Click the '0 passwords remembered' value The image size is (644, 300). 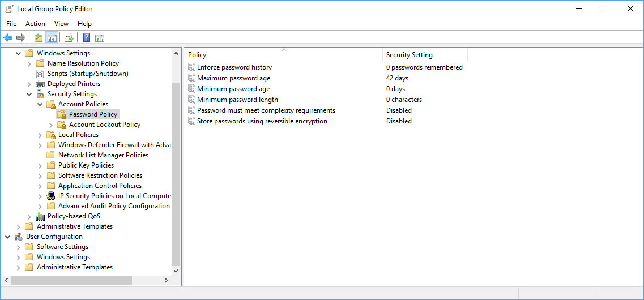424,67
